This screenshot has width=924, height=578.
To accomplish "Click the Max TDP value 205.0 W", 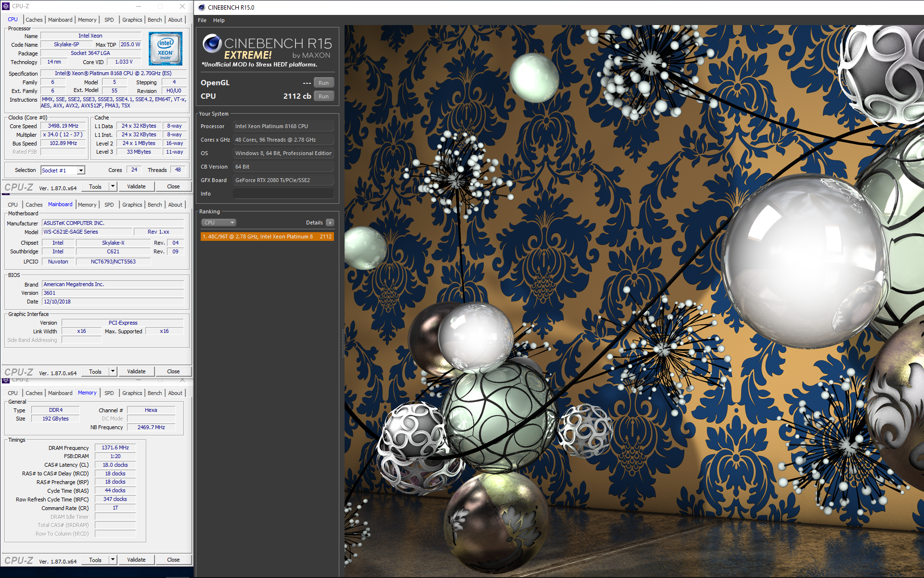I will tap(130, 44).
